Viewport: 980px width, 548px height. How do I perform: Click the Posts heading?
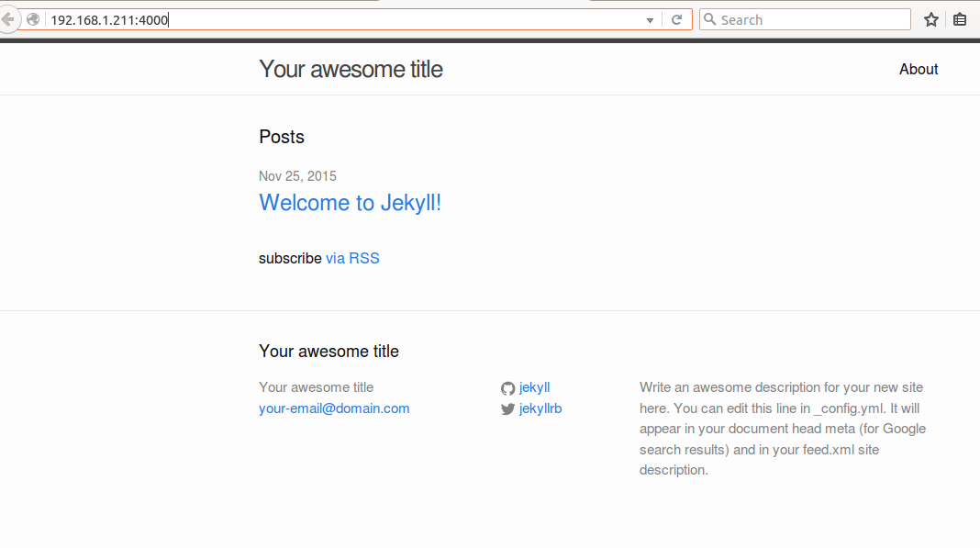282,137
